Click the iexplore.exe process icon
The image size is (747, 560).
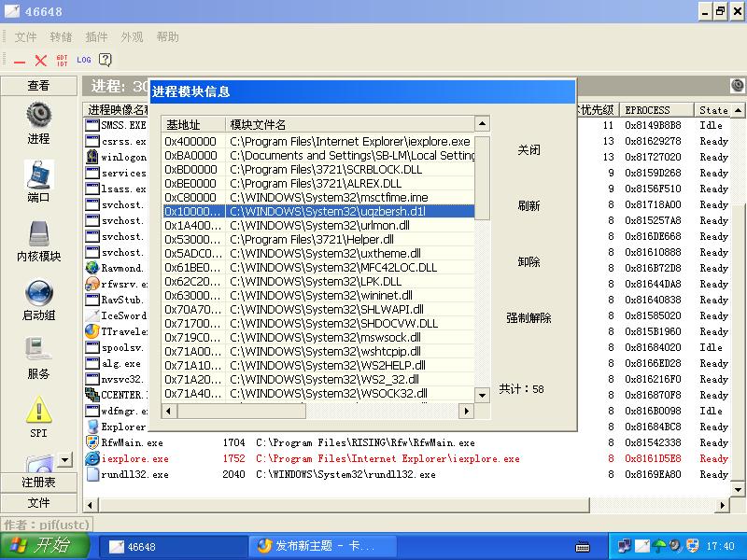[x=92, y=458]
